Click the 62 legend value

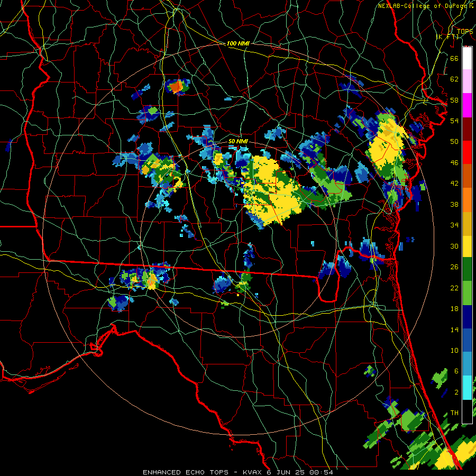coord(454,79)
